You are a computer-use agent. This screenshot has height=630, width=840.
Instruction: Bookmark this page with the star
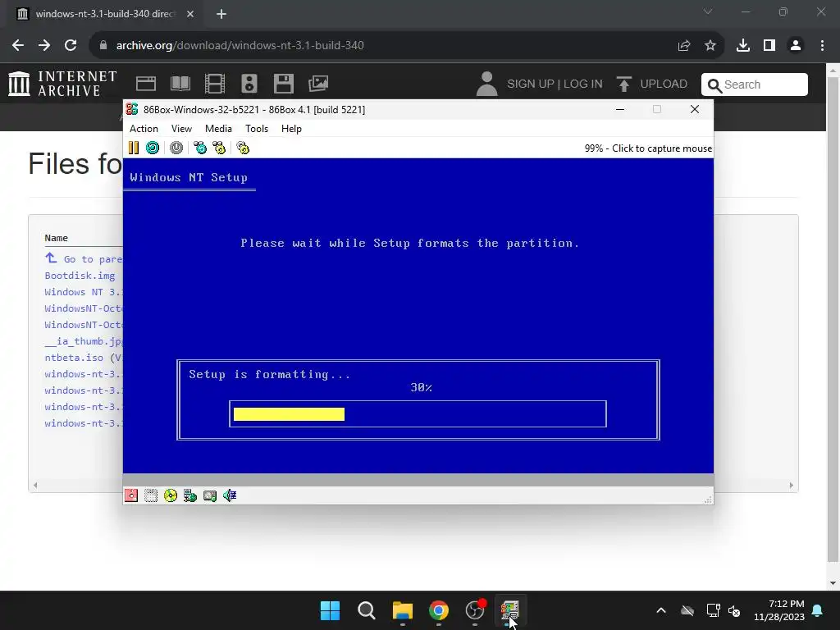[710, 46]
